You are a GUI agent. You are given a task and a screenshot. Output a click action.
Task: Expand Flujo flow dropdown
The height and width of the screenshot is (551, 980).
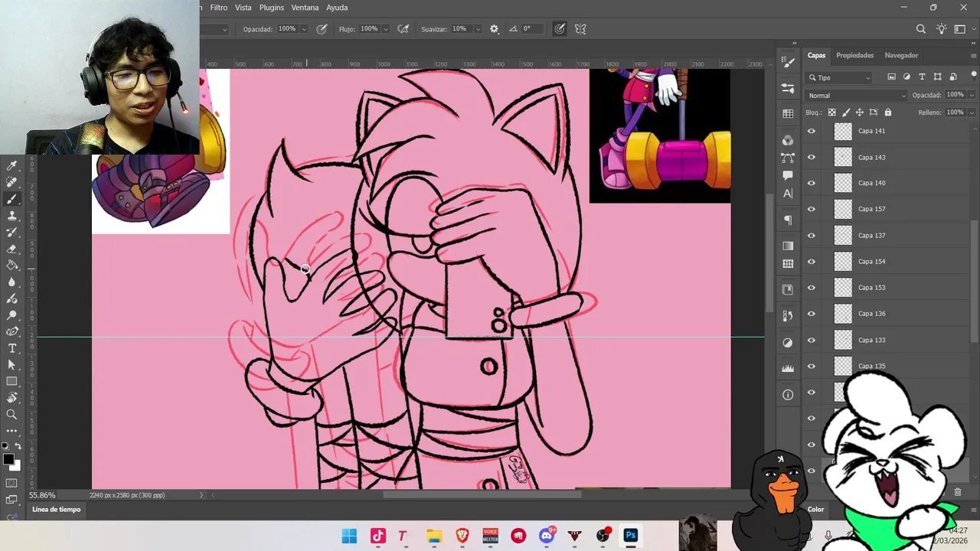pyautogui.click(x=385, y=29)
